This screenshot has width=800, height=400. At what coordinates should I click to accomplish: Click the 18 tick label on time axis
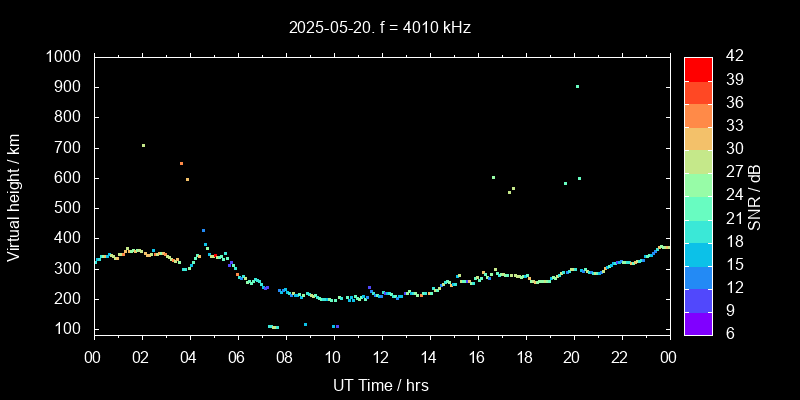(525, 357)
